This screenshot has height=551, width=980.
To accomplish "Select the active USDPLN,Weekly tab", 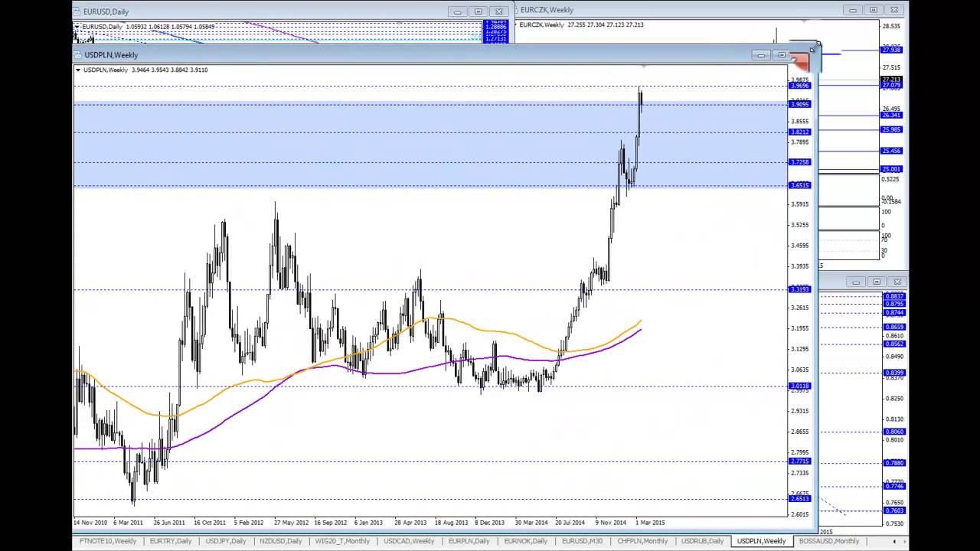I will pos(762,541).
